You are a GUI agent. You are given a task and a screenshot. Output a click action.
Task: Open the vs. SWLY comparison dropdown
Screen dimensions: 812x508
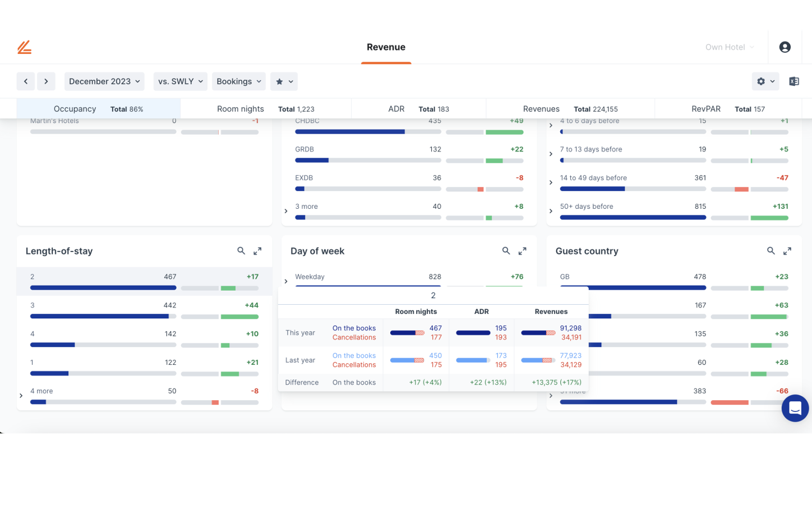point(181,81)
